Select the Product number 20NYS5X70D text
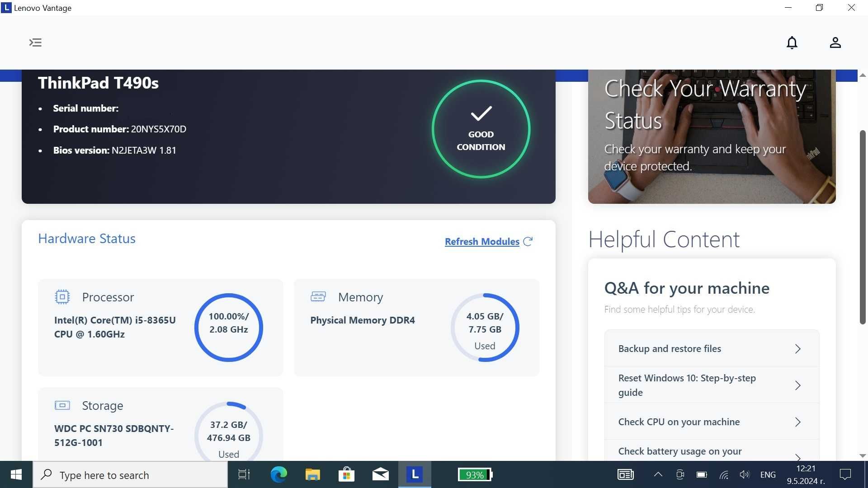 click(x=120, y=129)
